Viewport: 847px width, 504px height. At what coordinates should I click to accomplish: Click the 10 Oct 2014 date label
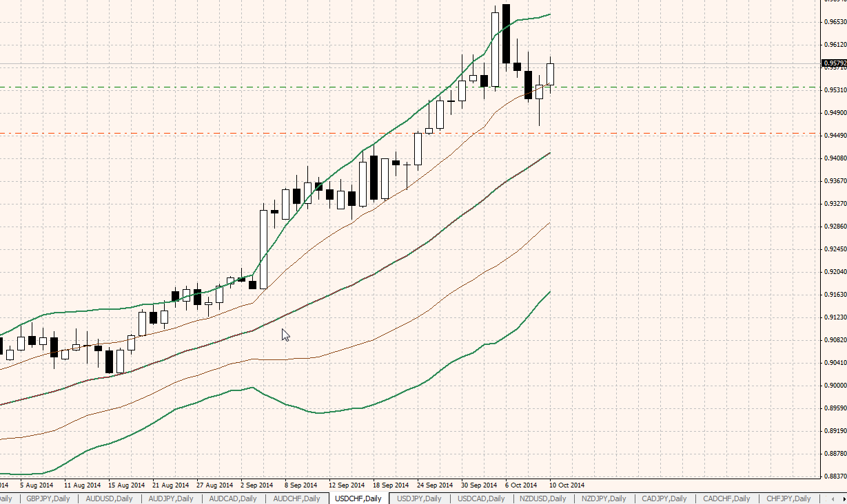[567, 485]
